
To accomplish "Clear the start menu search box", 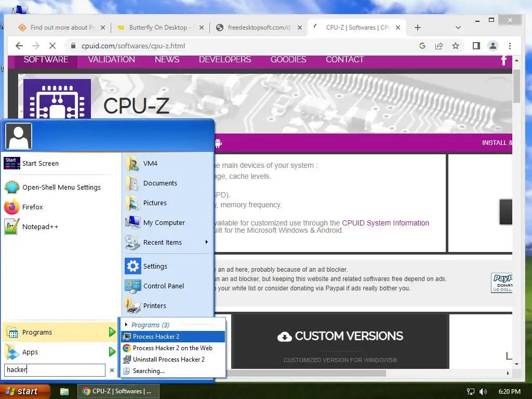I will pyautogui.click(x=112, y=370).
